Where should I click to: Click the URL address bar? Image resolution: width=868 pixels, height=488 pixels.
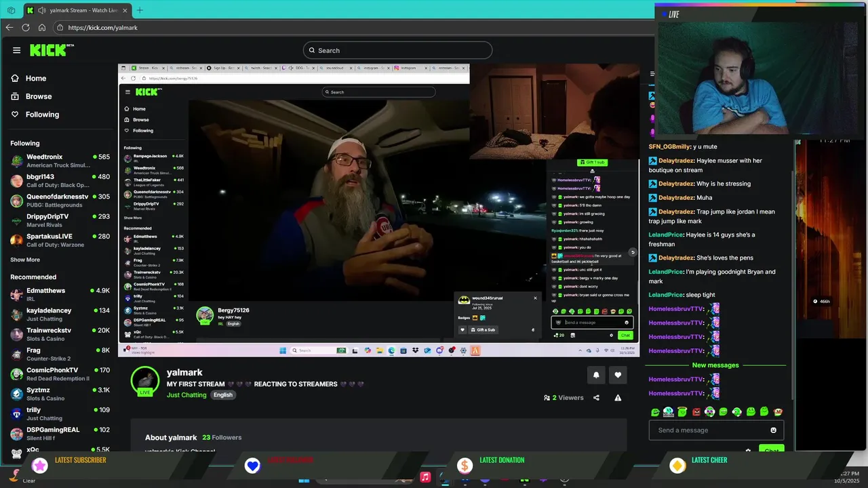click(x=353, y=28)
